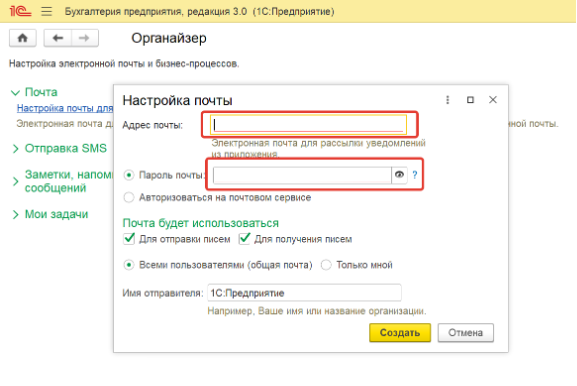Screen dimensions: 577x386
Task: Click the Настройка электронной почты description text
Action: pyautogui.click(x=124, y=64)
